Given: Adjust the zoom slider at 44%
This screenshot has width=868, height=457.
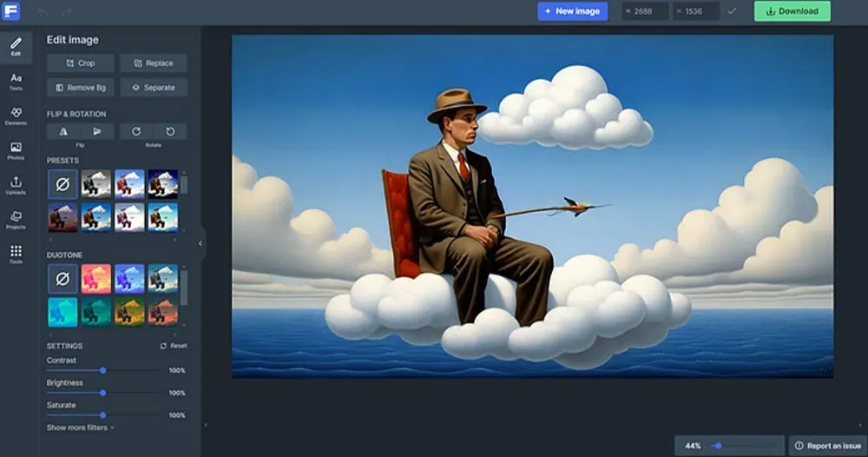Looking at the screenshot, I should click(x=718, y=446).
